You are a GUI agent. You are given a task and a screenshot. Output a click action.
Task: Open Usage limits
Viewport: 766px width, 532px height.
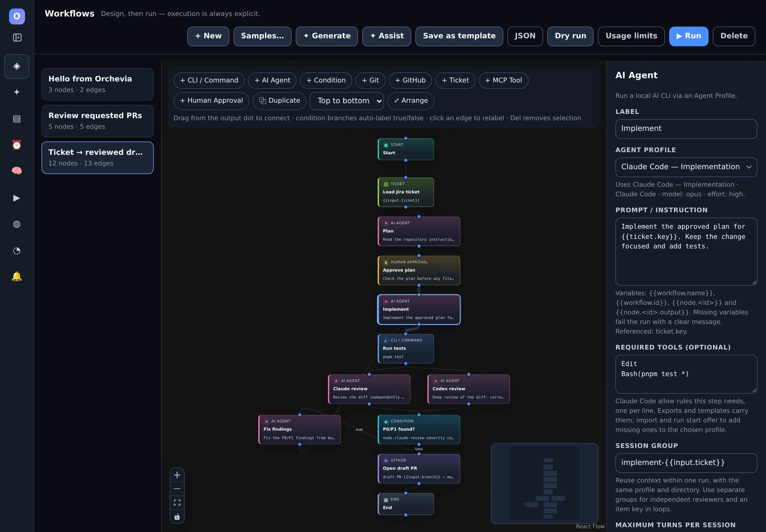(x=631, y=36)
